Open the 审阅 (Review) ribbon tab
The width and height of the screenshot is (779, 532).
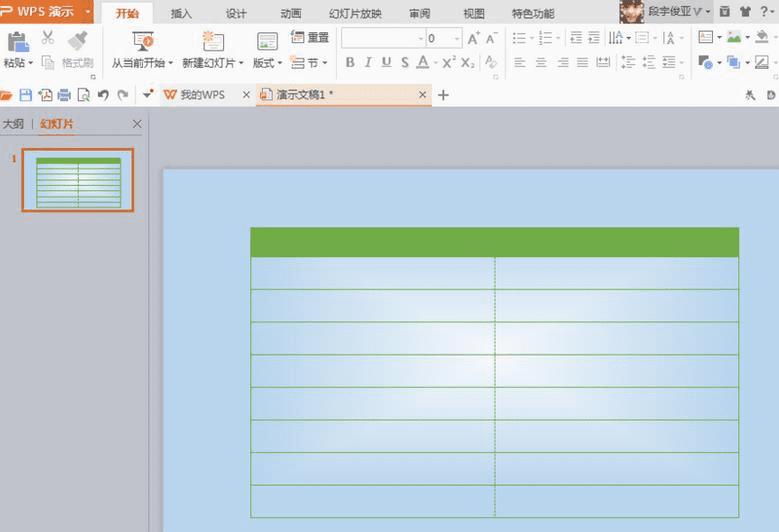[420, 14]
